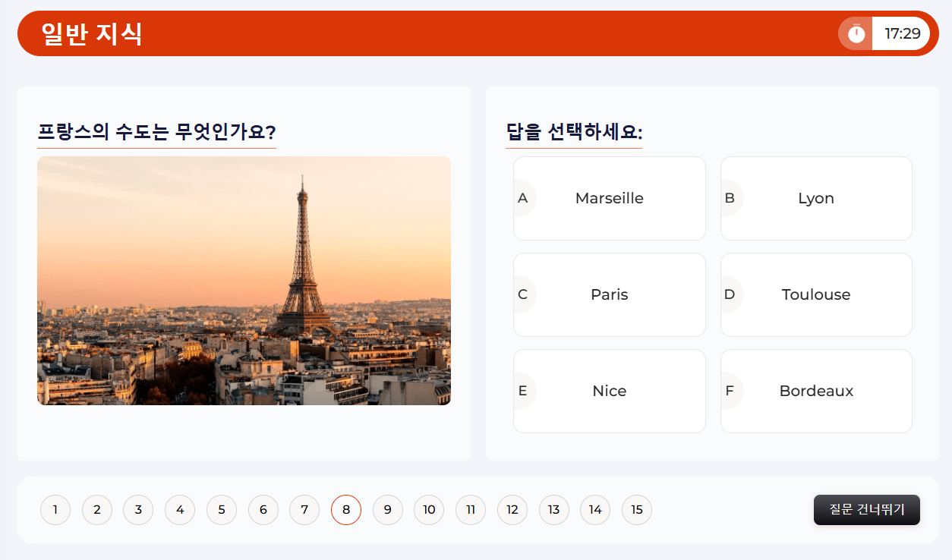Image resolution: width=952 pixels, height=560 pixels.
Task: Navigate to question 7
Action: pos(304,510)
